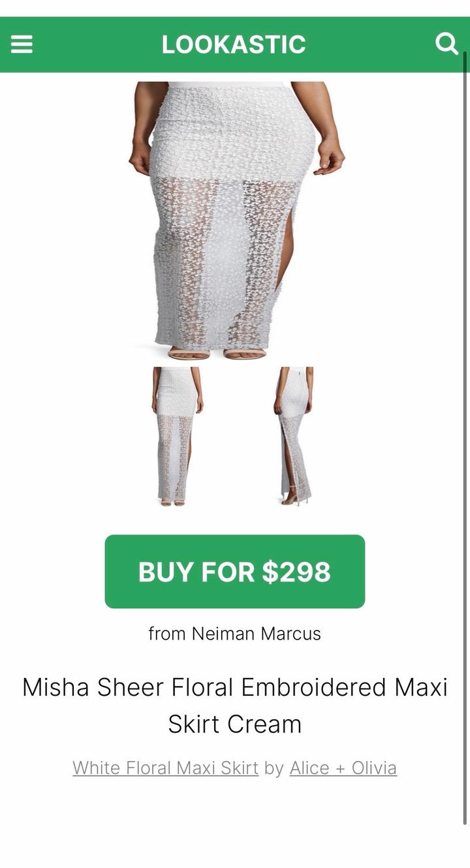Click the '$298' price on the green button
Image resolution: width=470 pixels, height=868 pixels.
click(x=296, y=572)
